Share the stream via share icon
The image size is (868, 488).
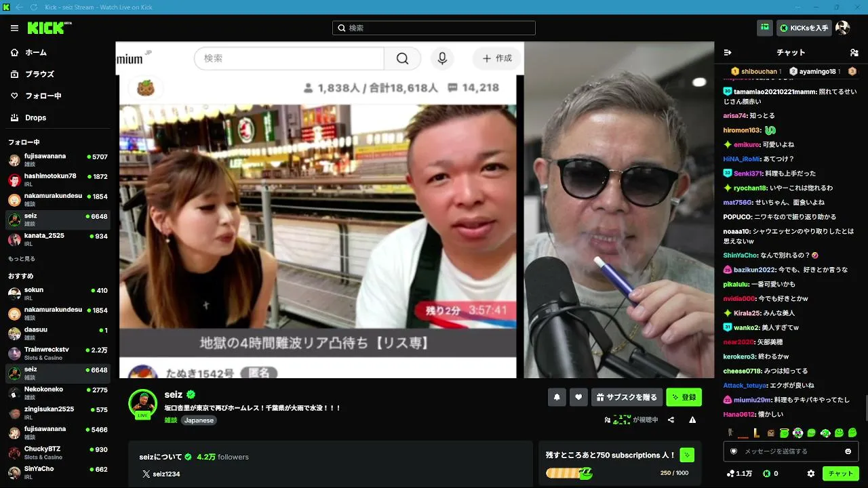click(x=671, y=420)
